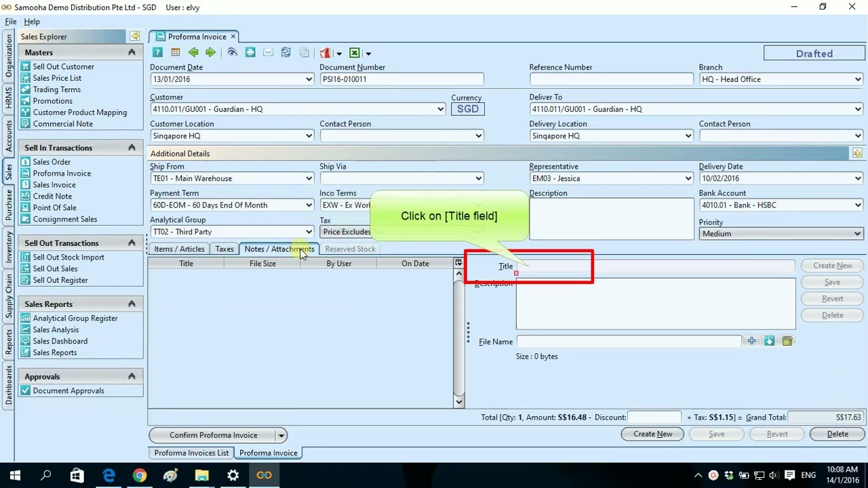The height and width of the screenshot is (488, 868).
Task: Click the Reference Number field
Action: click(x=611, y=79)
